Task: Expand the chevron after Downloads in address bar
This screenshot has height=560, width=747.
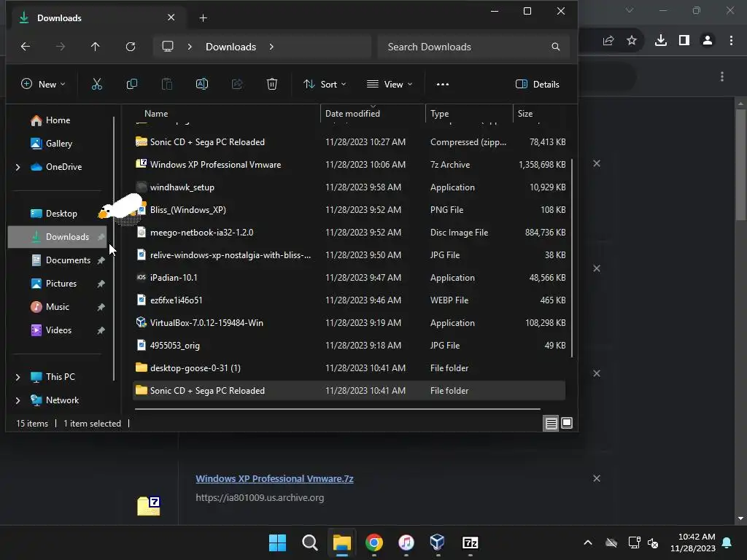Action: tap(271, 47)
